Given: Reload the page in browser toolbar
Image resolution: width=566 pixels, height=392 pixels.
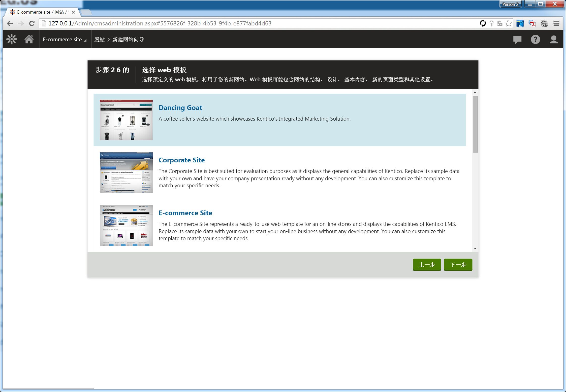Looking at the screenshot, I should (32, 23).
